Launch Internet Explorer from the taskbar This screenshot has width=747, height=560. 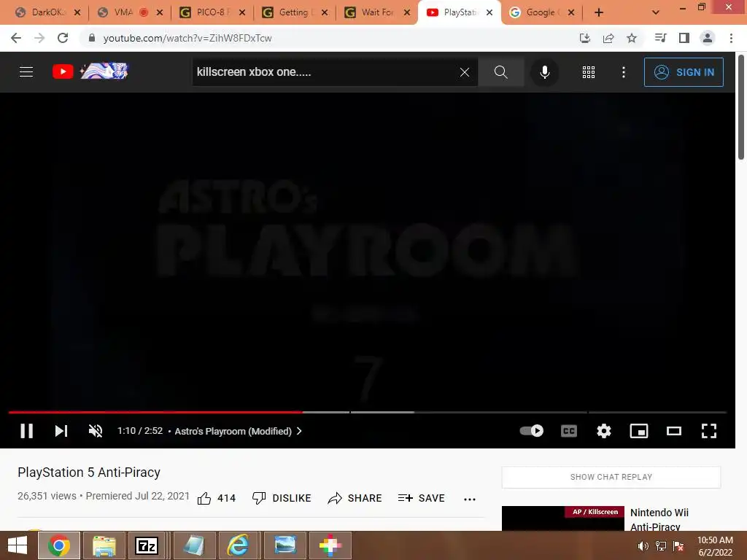click(x=237, y=545)
